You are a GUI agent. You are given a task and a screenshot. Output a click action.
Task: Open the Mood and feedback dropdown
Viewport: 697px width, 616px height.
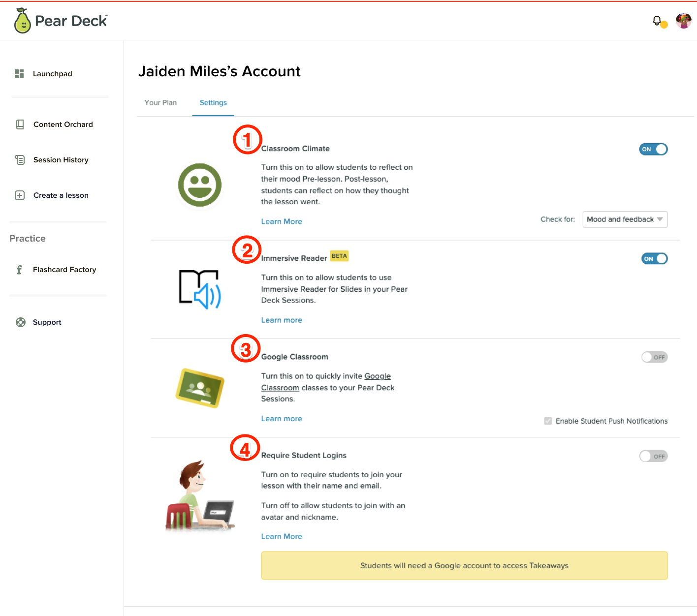click(x=625, y=219)
